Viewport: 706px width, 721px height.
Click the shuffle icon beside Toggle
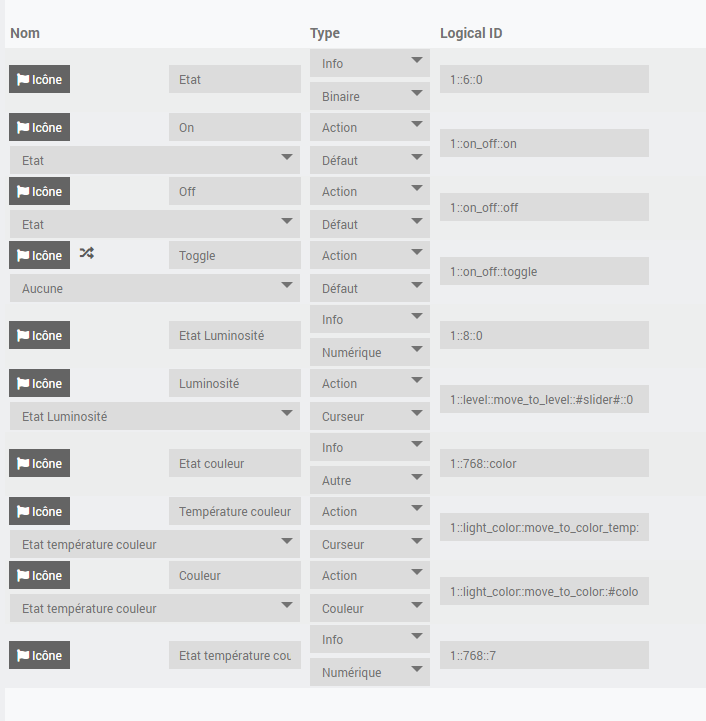point(87,255)
